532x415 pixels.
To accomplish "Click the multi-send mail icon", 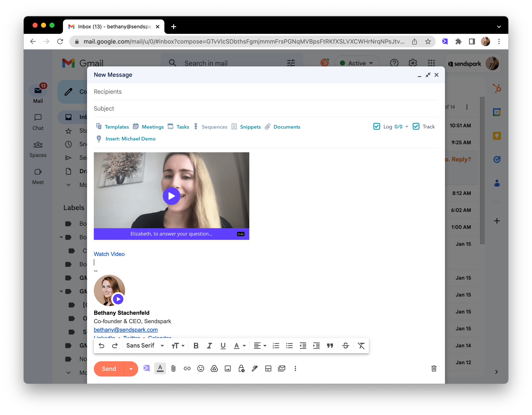I will point(282,368).
